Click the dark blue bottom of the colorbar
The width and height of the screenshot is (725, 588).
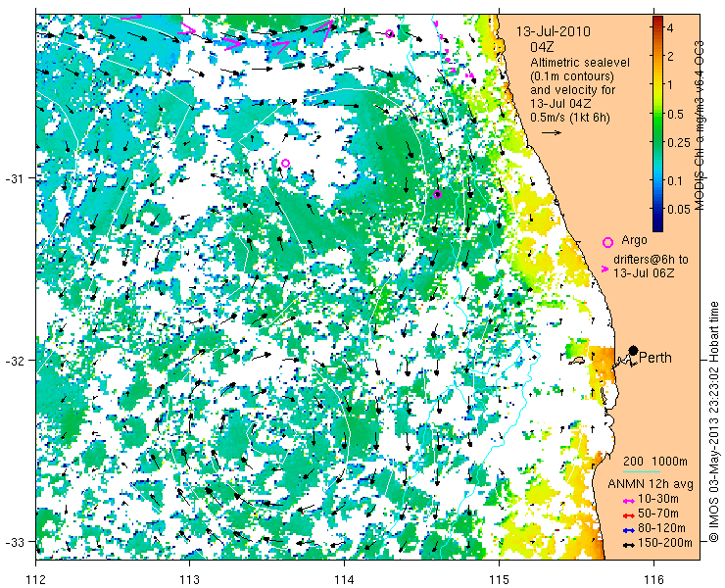coord(657,226)
